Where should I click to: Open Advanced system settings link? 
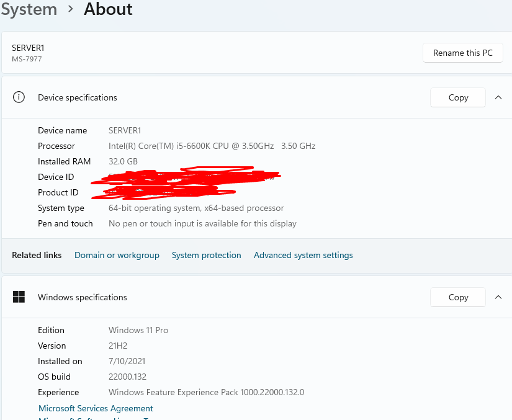coord(303,255)
